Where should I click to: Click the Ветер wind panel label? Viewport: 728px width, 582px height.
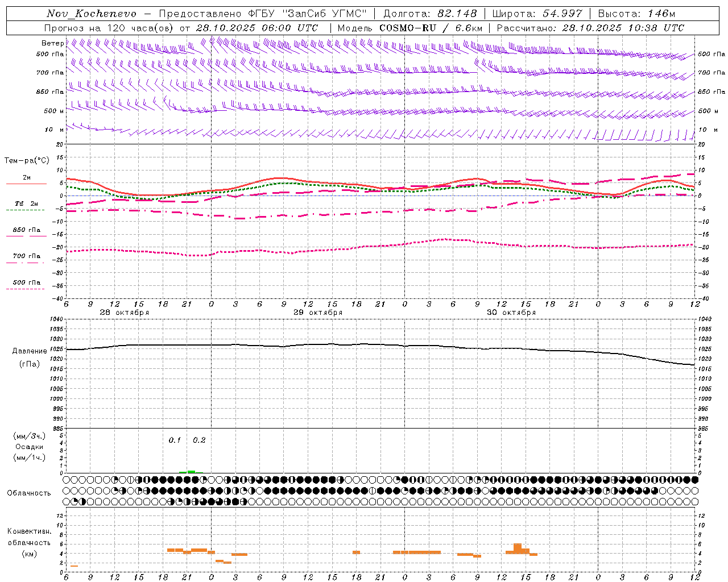(x=52, y=43)
